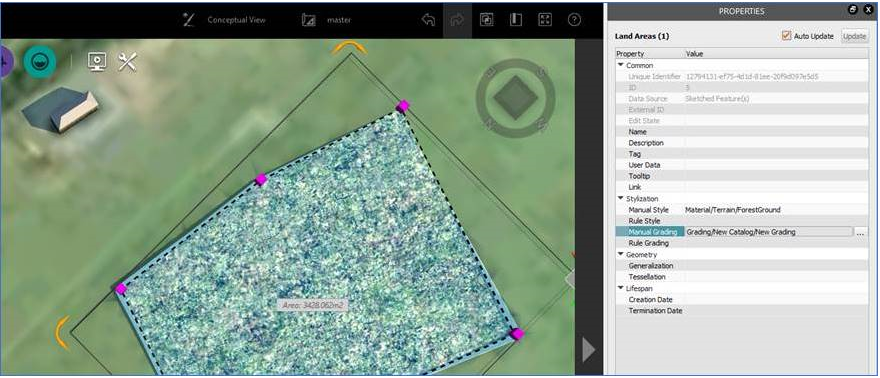Screen dimensions: 880x378
Task: Collapse the Geometry section
Action: (621, 254)
